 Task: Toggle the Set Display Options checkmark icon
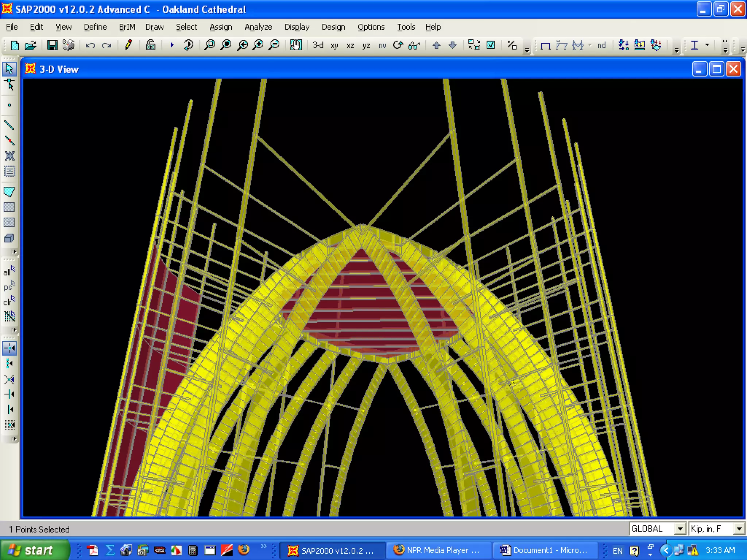tap(491, 45)
